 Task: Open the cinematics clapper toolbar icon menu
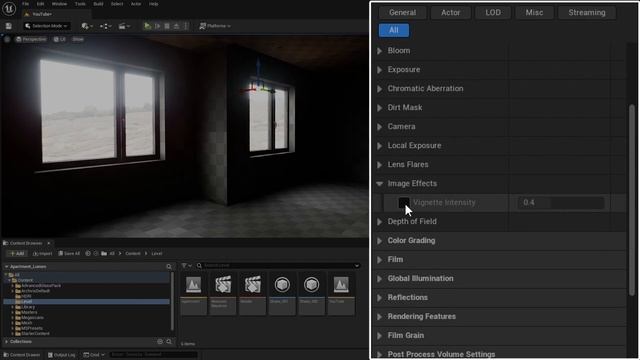(124, 26)
